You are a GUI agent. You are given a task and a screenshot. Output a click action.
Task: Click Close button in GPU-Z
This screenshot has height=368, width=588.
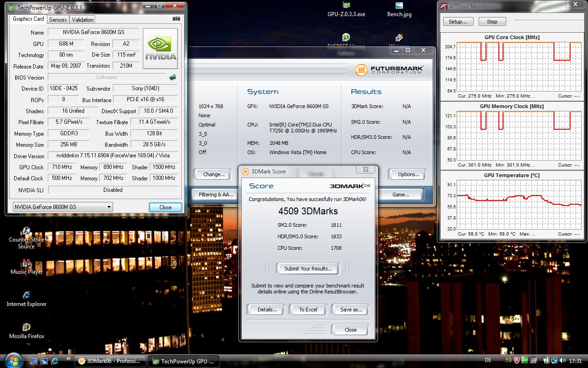165,207
